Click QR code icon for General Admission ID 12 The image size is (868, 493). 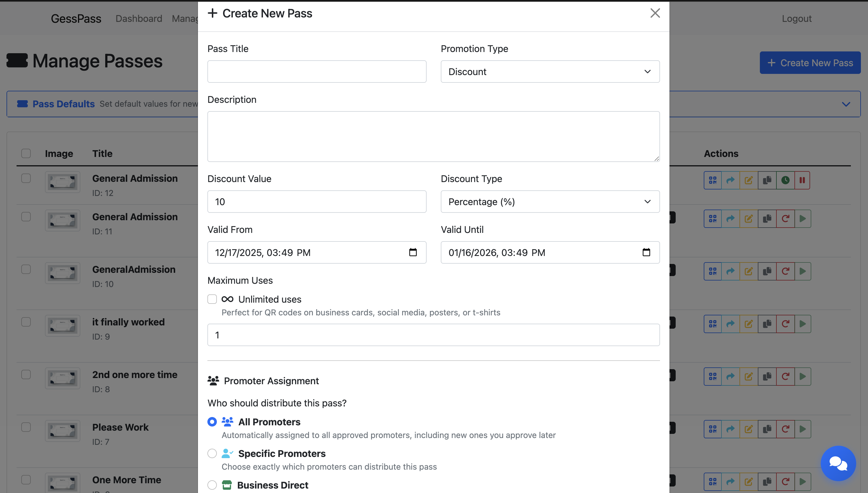pos(713,180)
